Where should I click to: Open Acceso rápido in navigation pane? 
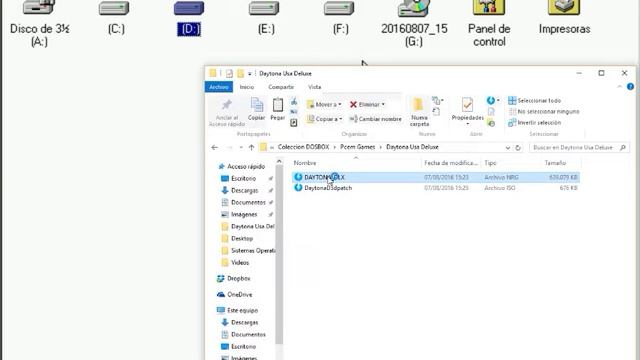point(246,167)
